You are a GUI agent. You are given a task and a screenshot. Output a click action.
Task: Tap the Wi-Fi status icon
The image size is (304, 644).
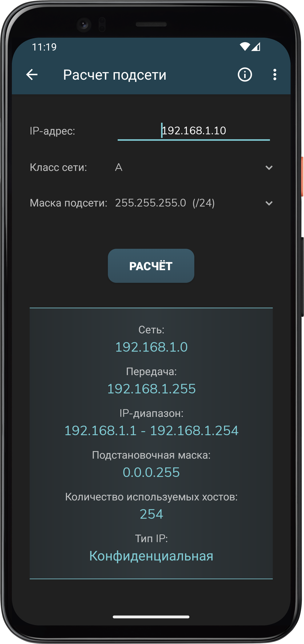[x=245, y=47]
